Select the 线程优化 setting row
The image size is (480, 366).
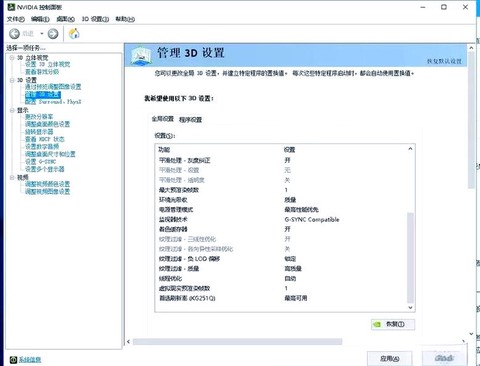click(x=281, y=278)
